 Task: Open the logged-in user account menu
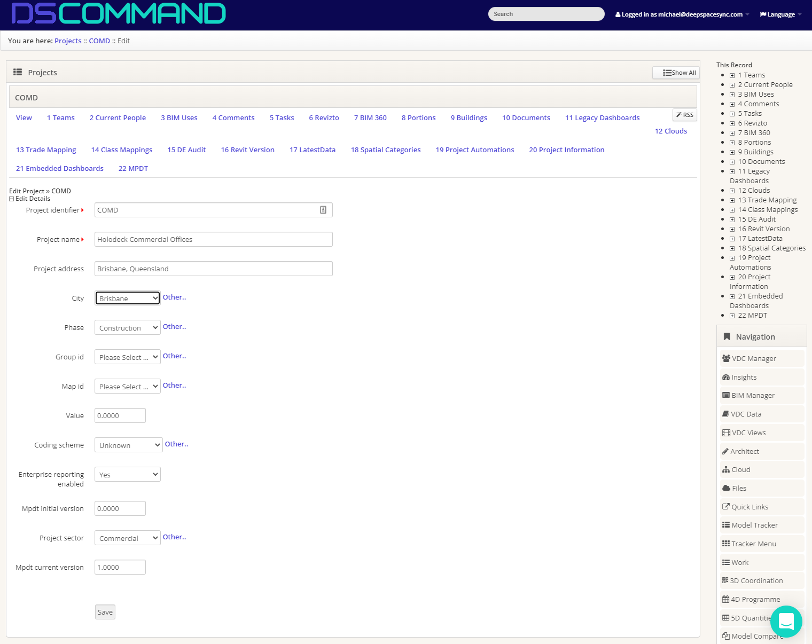[682, 14]
